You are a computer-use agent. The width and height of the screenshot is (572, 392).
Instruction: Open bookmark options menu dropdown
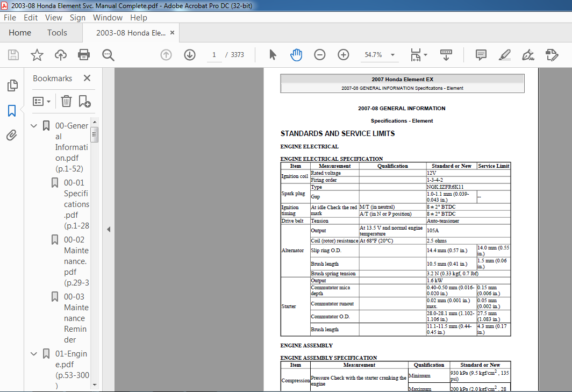coord(41,101)
